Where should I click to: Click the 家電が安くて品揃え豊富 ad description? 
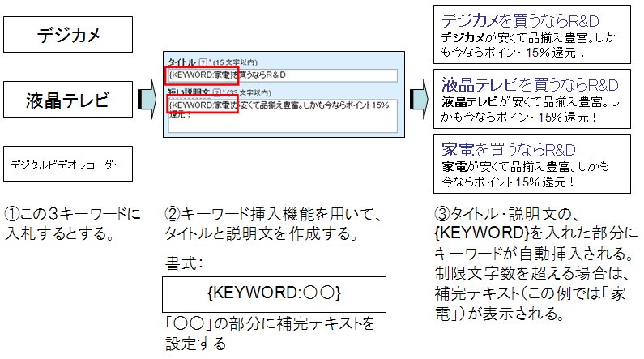(526, 174)
